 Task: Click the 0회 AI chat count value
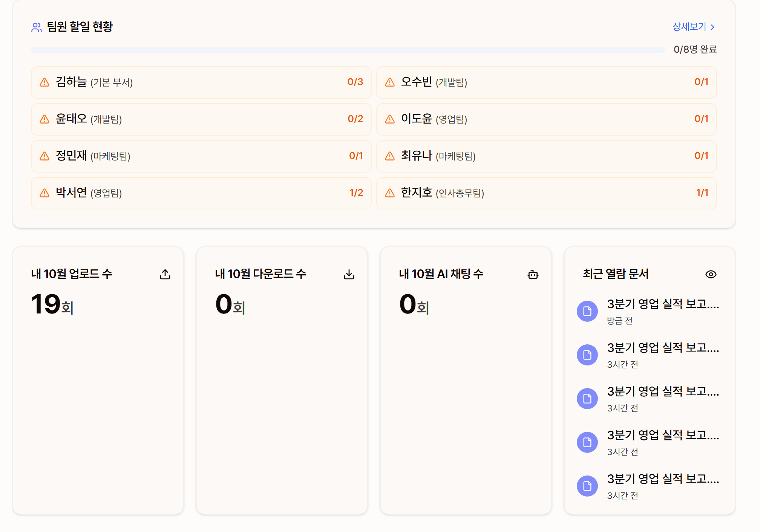(414, 304)
